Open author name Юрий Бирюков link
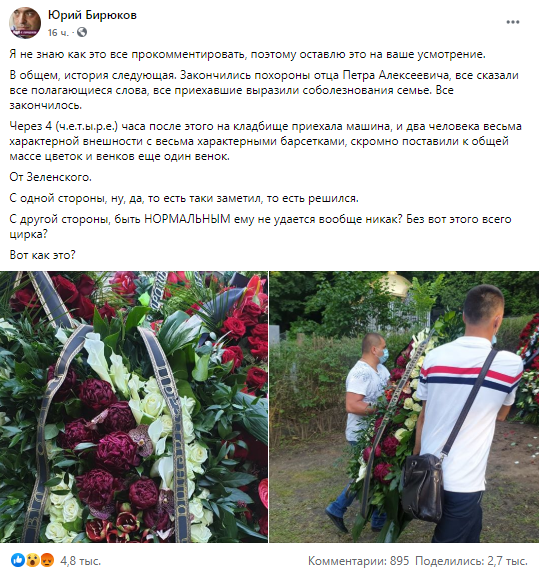The width and height of the screenshot is (539, 569). tap(92, 15)
